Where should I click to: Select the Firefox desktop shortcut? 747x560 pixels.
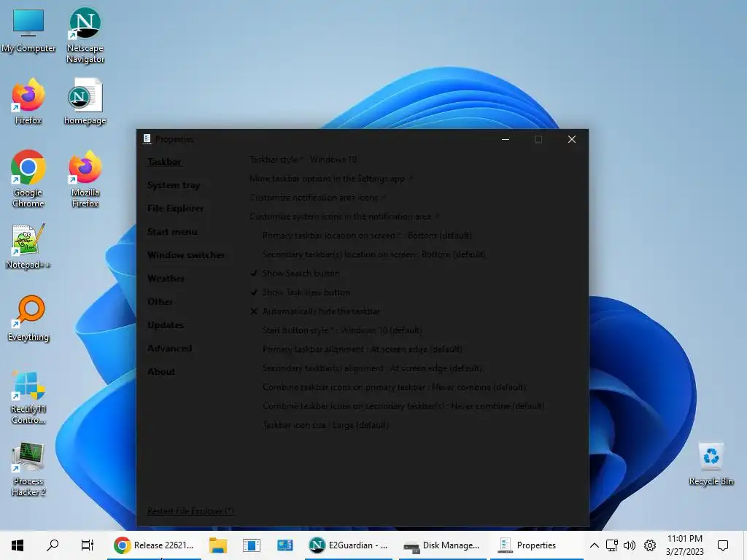click(x=28, y=101)
